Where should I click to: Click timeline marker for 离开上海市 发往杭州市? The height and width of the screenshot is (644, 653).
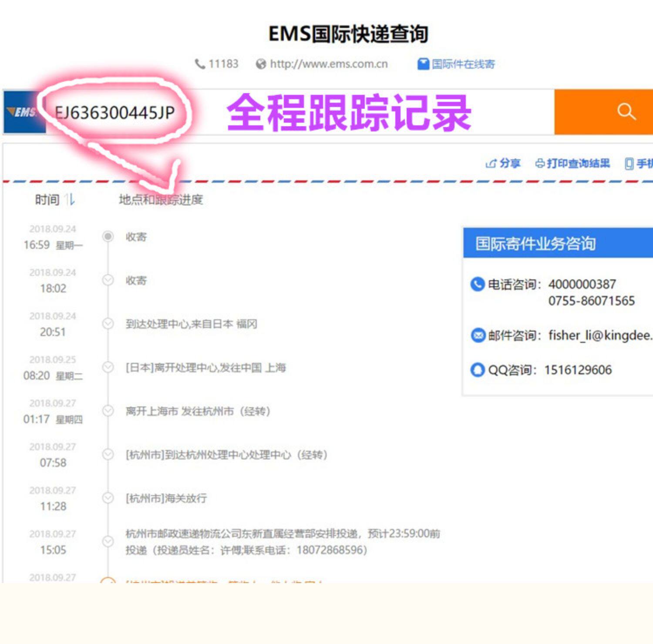108,411
